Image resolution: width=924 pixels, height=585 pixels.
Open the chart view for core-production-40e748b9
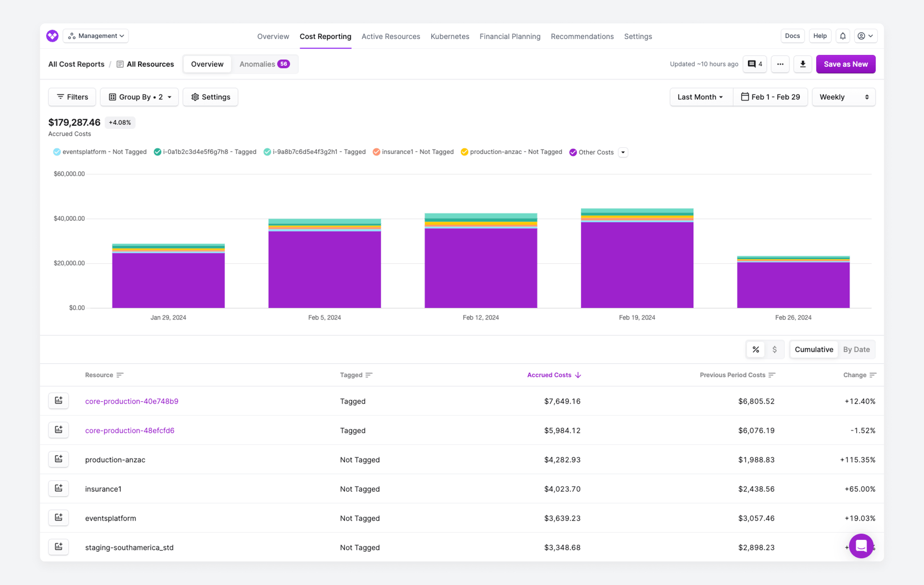point(58,401)
